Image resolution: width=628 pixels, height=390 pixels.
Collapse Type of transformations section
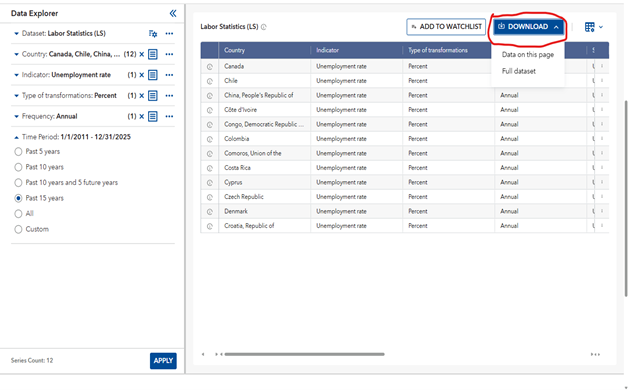click(x=16, y=96)
